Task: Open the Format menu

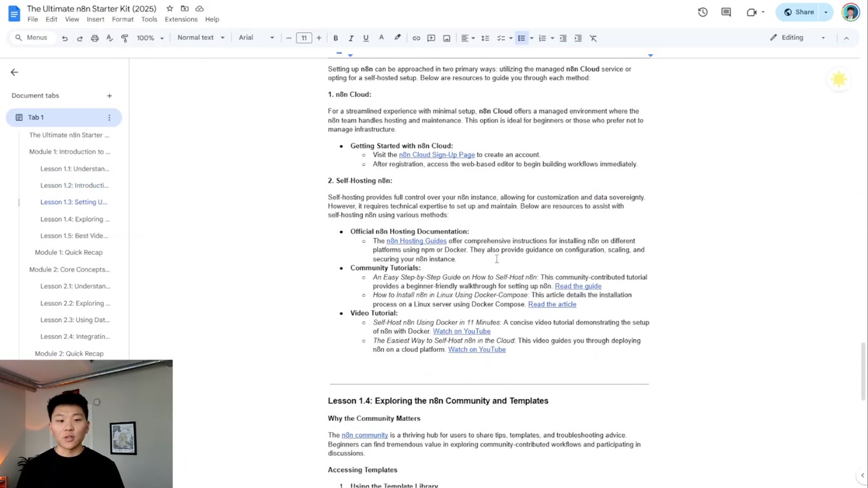Action: [123, 19]
